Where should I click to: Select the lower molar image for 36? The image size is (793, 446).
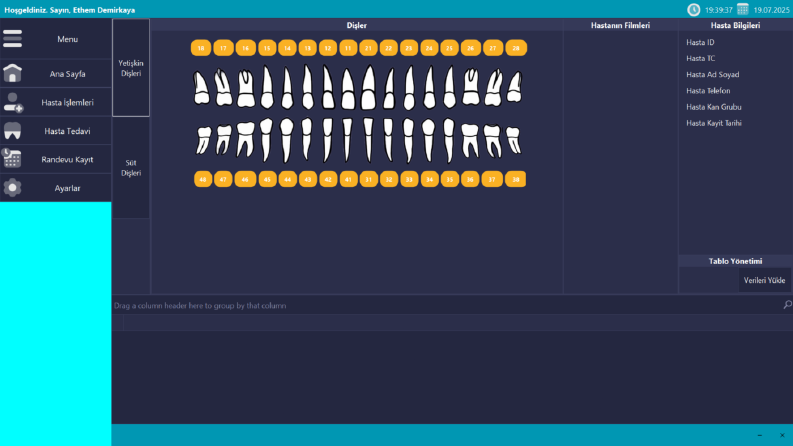pos(470,141)
